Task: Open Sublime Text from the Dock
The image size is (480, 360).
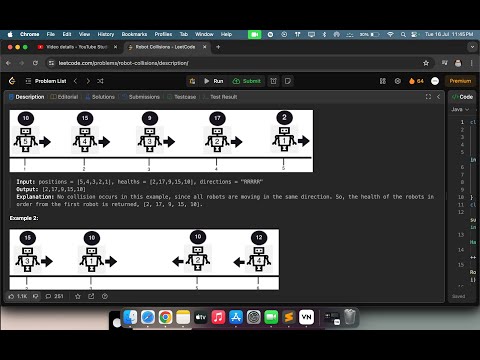Action: click(289, 317)
